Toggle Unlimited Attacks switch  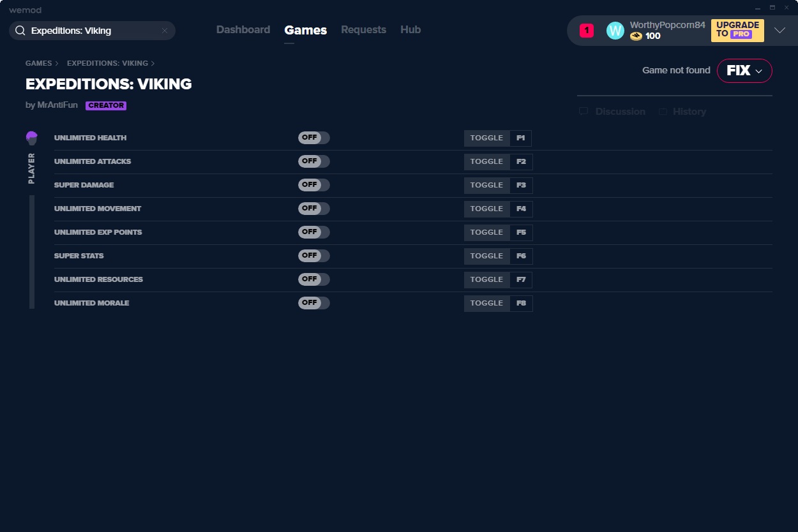(314, 161)
